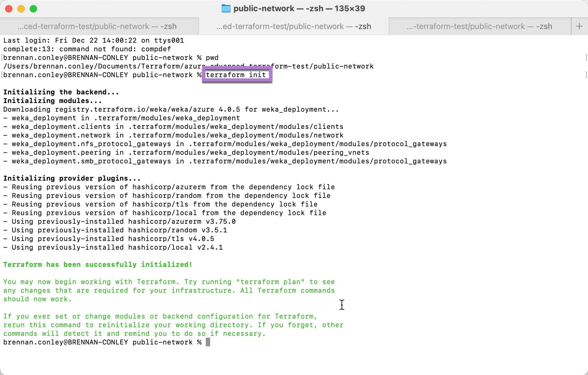Click the pwd command on the prompt line
The image size is (588, 375).
[x=212, y=58]
